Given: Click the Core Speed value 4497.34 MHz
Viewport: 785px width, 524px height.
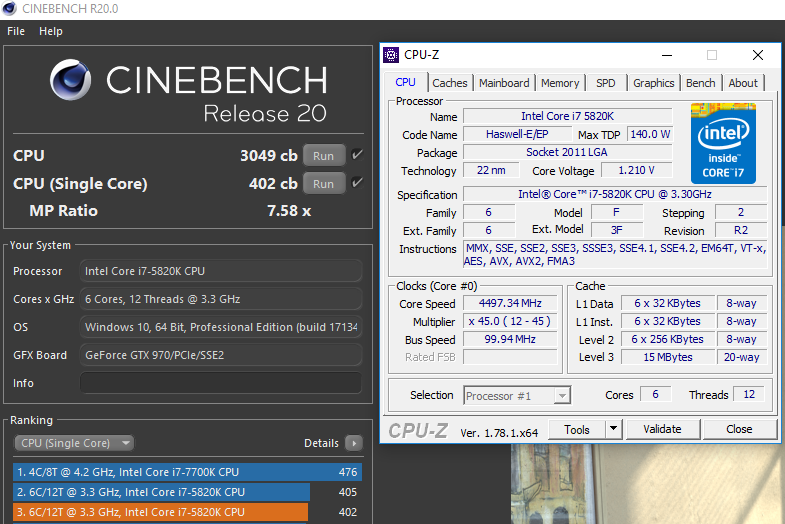Looking at the screenshot, I should click(x=510, y=303).
